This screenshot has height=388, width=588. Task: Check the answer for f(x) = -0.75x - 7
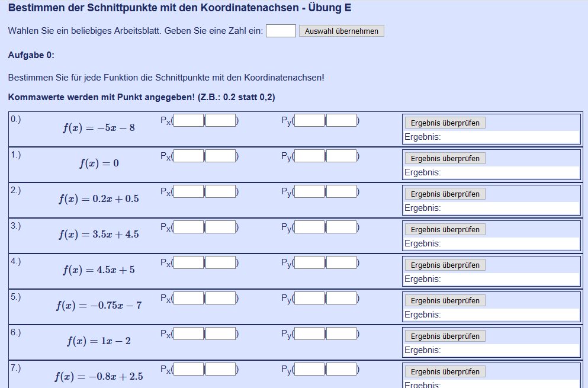445,300
